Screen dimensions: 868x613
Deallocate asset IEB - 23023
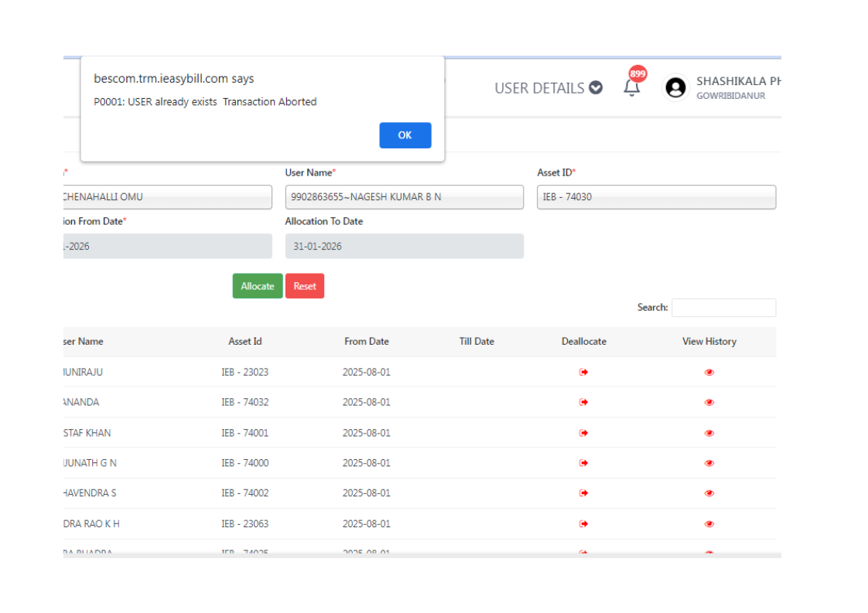click(584, 372)
